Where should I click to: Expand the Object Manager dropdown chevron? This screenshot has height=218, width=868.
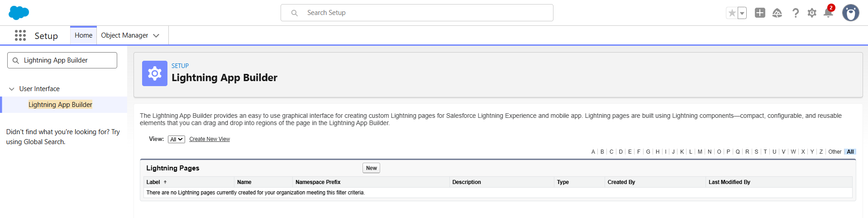tap(156, 36)
